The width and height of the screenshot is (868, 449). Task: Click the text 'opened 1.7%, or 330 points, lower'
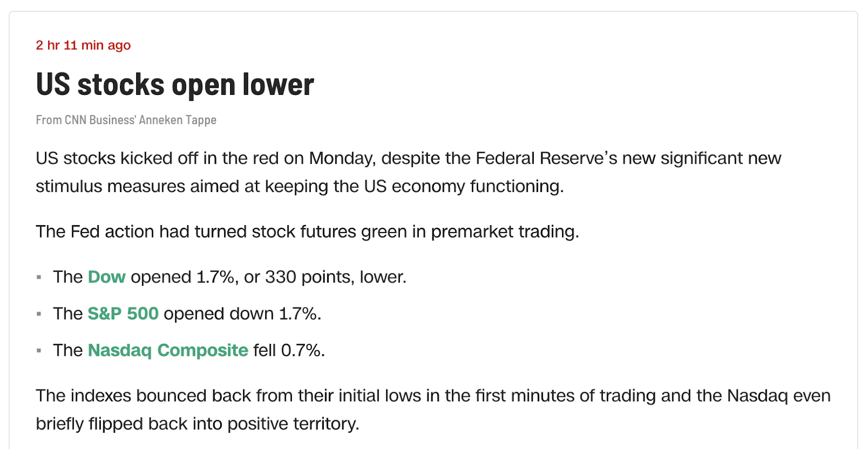[268, 277]
